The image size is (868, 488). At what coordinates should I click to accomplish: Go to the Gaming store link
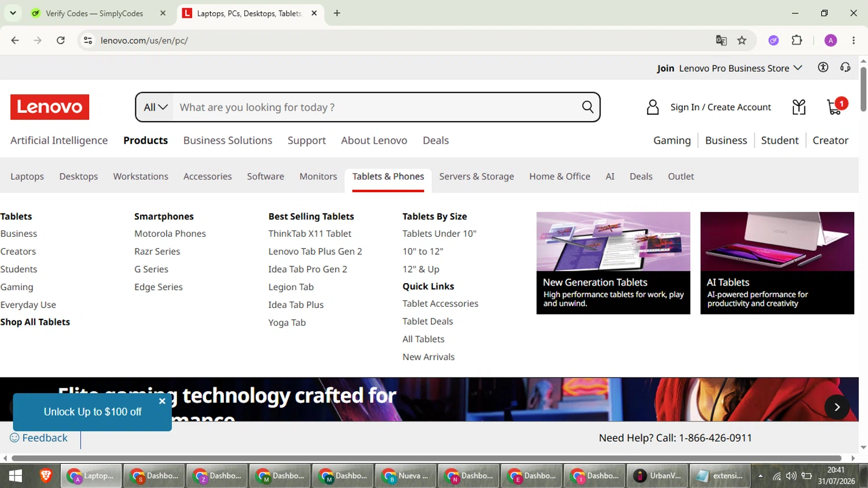click(x=672, y=141)
